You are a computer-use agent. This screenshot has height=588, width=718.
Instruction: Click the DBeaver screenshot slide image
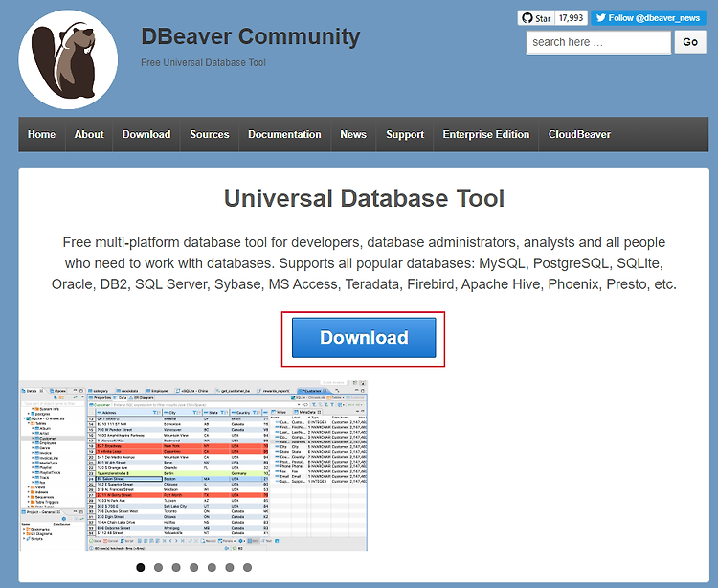pos(193,465)
